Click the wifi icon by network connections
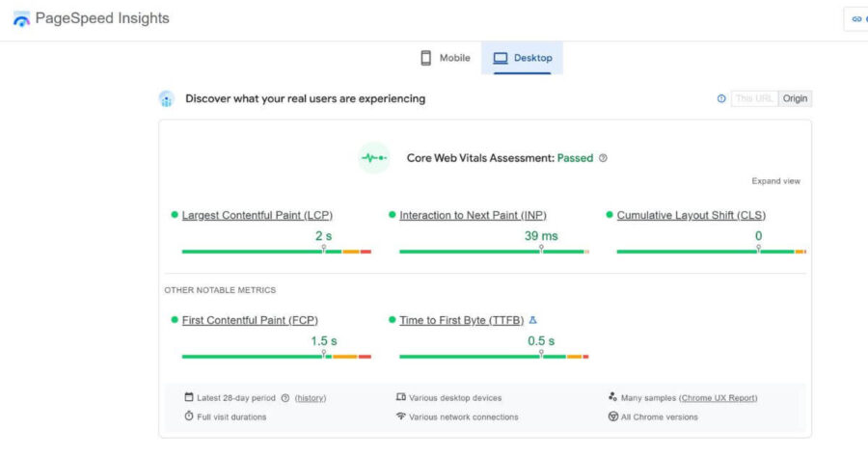This screenshot has height=456, width=868. click(x=401, y=416)
